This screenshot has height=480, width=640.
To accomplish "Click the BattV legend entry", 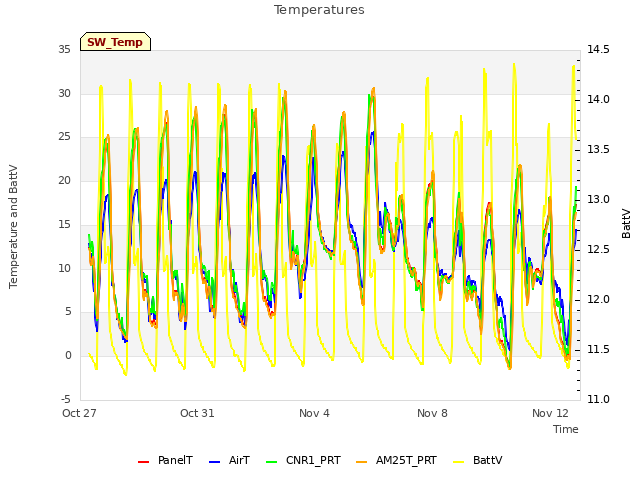I will pos(478,460).
